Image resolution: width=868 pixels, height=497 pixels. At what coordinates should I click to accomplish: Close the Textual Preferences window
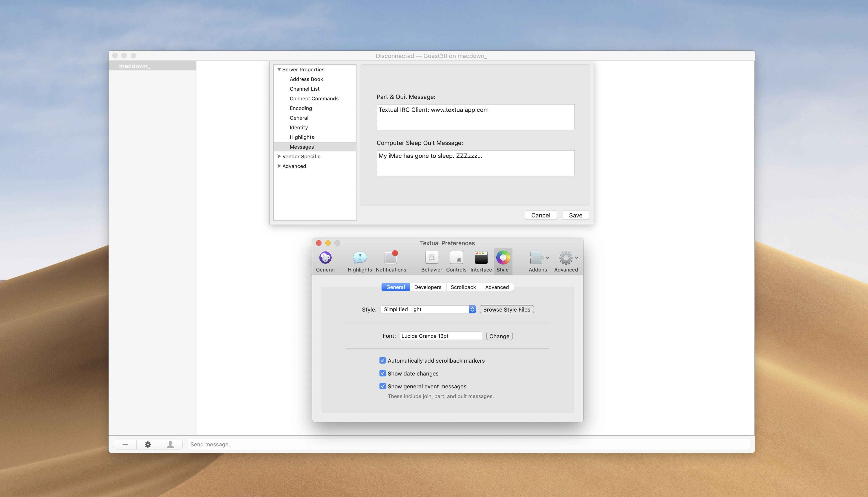tap(319, 243)
